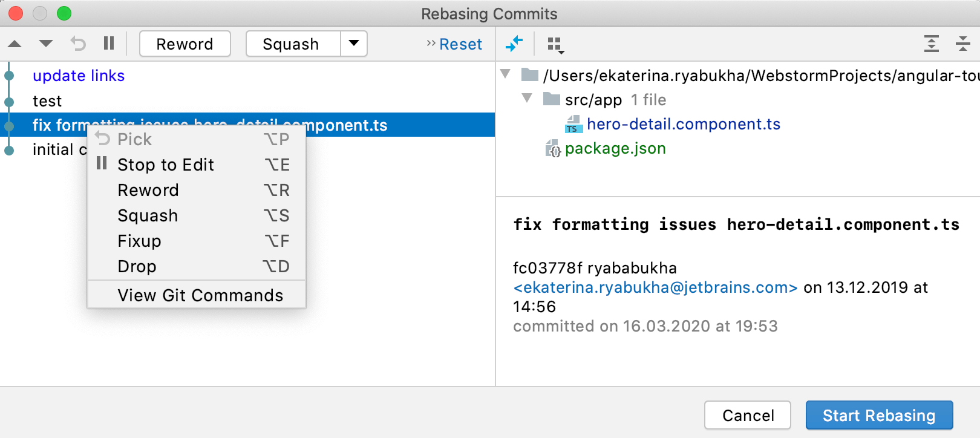Choose View Git Commands menu entry
The width and height of the screenshot is (980, 438).
coord(197,295)
